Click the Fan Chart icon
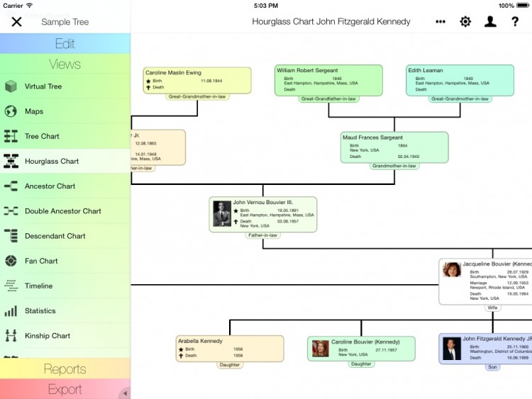The width and height of the screenshot is (532, 399). 11,261
